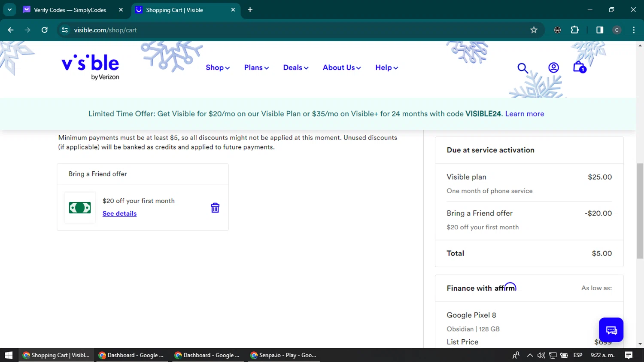
Task: View site information icon in address bar
Action: pos(65,30)
